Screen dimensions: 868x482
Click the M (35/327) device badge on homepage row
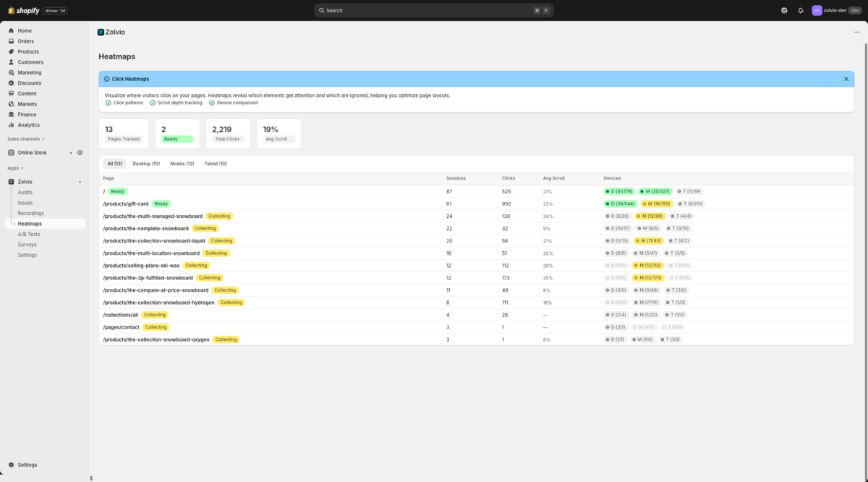click(x=654, y=191)
